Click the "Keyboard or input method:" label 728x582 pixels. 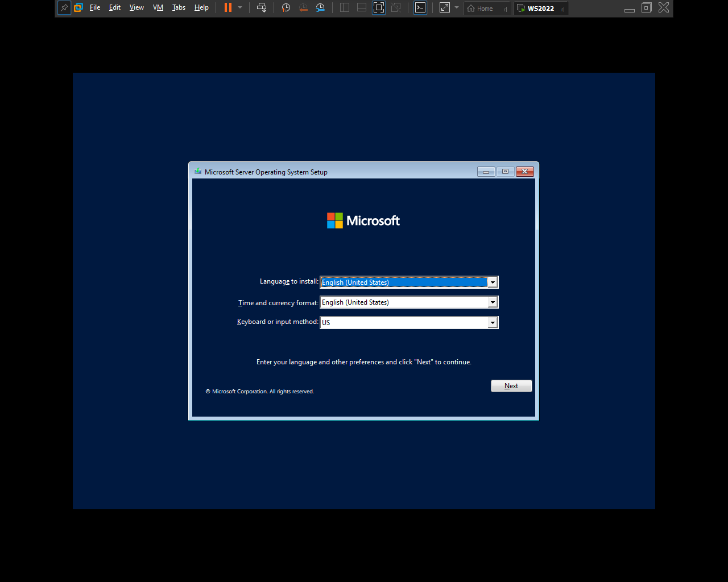tap(278, 322)
